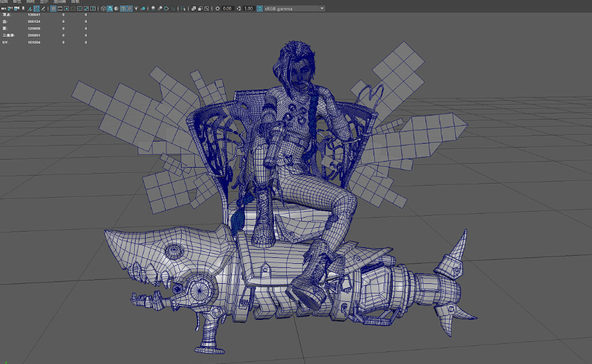
Task: Open the sRGB gamma dropdown
Action: 295,8
